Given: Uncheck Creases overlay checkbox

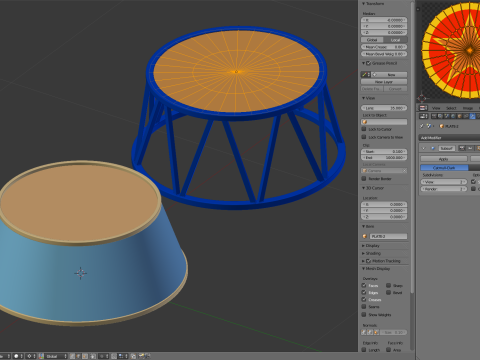Looking at the screenshot, I should point(364,299).
